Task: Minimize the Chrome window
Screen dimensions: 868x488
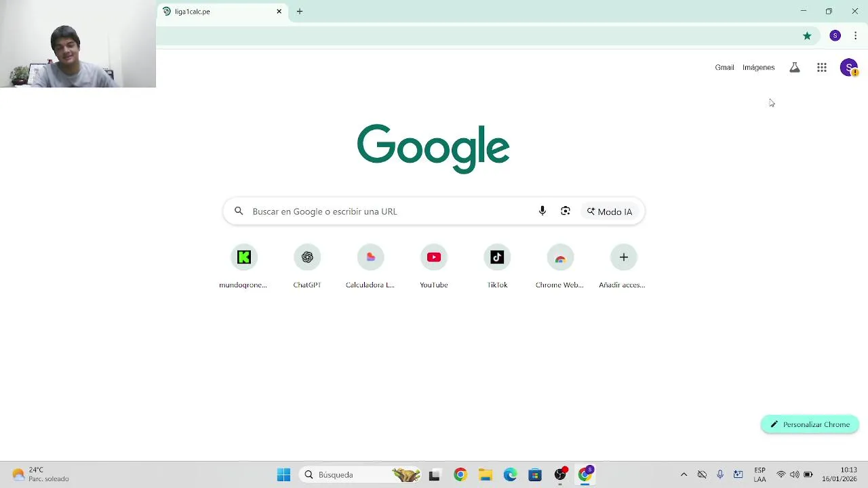Action: [804, 11]
